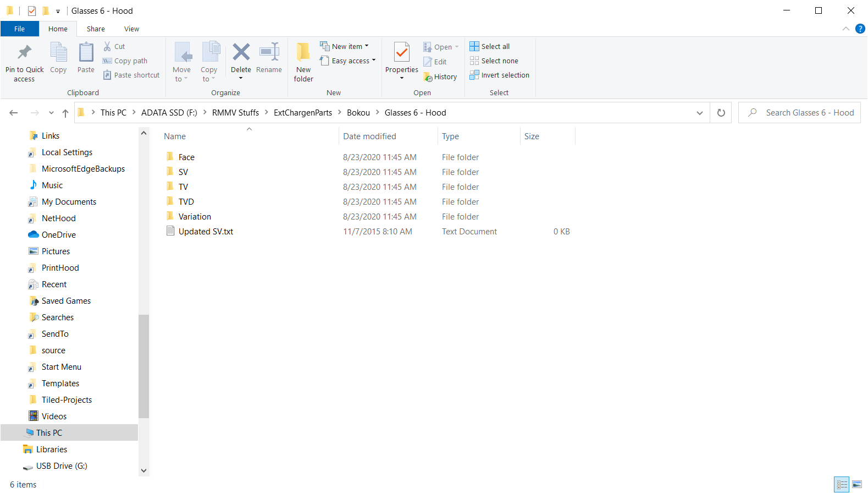
Task: Select the Variation folder name
Action: click(195, 217)
